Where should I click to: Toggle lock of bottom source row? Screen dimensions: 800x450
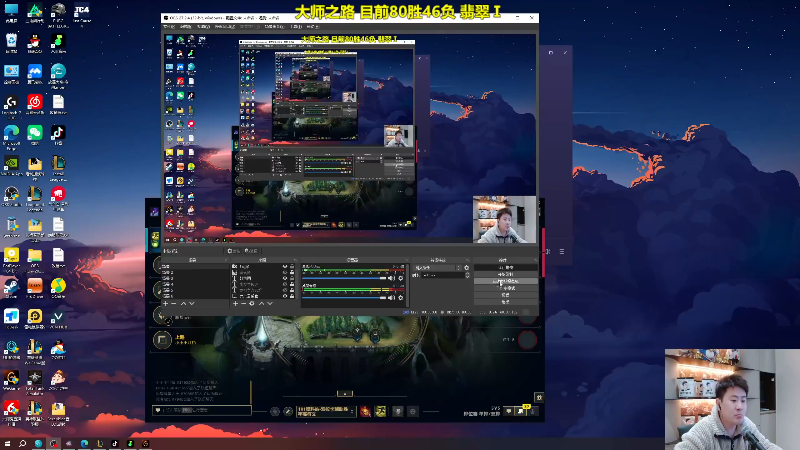click(292, 296)
